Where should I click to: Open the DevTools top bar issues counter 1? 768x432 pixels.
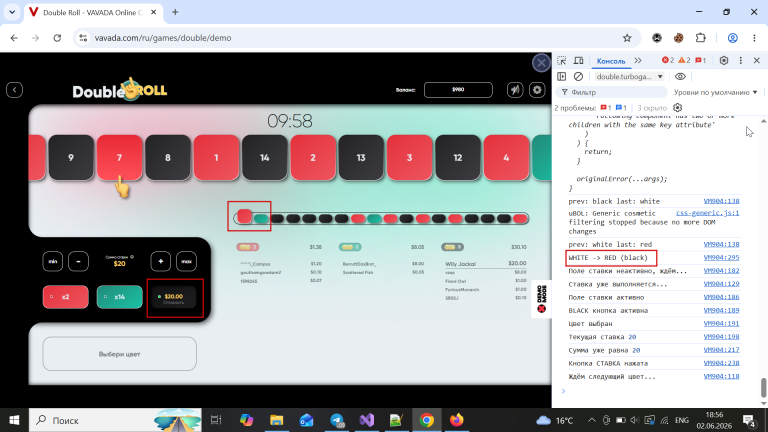coord(700,60)
